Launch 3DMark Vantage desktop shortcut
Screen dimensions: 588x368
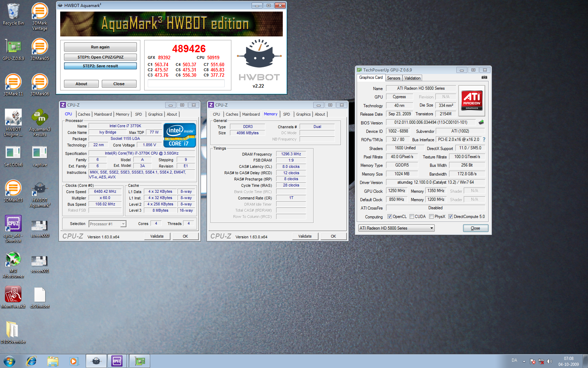(x=40, y=16)
